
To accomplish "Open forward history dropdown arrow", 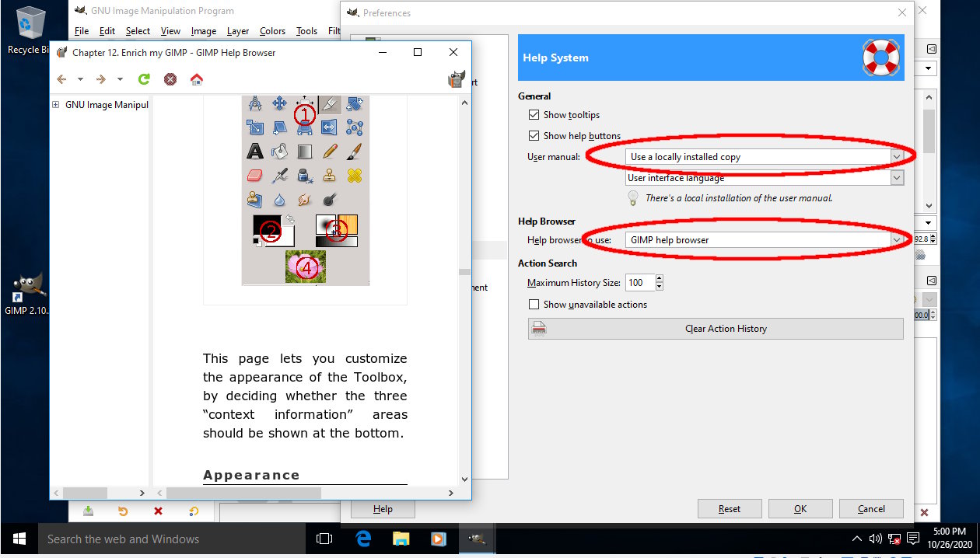I will pos(120,79).
